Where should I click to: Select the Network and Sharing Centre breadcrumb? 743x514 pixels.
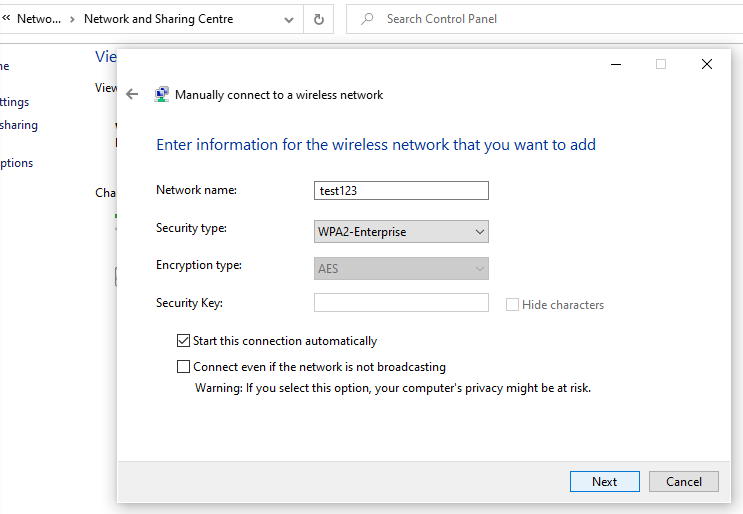[158, 19]
